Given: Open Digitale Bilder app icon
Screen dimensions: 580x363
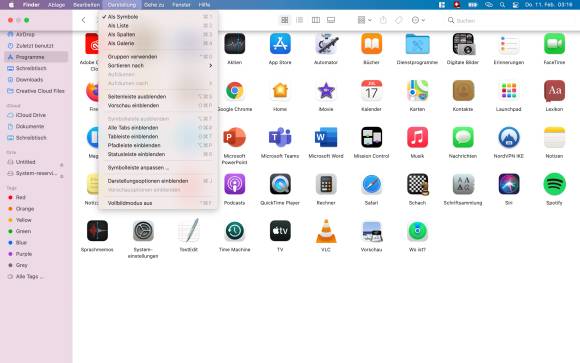Looking at the screenshot, I should 463,44.
